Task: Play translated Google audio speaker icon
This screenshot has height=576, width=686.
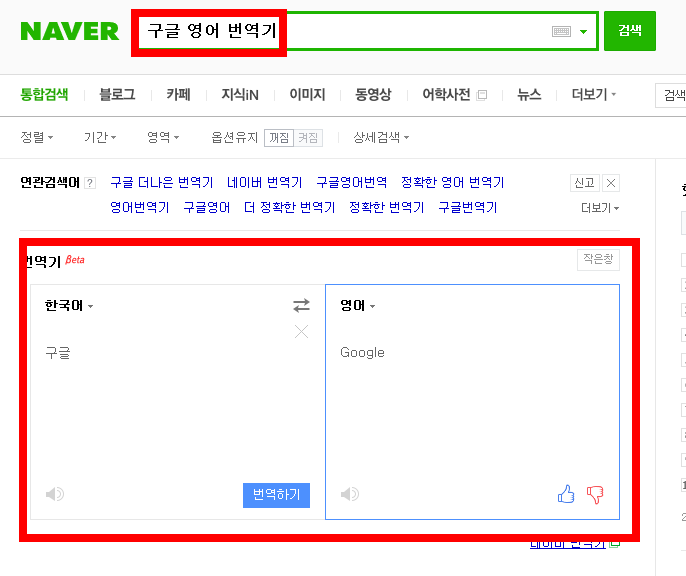Action: tap(350, 494)
